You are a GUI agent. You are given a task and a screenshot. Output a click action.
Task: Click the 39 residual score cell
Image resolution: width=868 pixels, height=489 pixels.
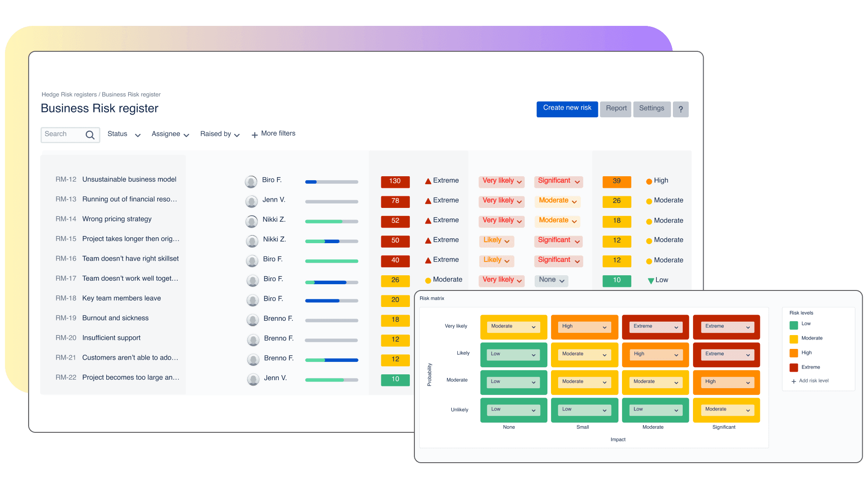617,182
